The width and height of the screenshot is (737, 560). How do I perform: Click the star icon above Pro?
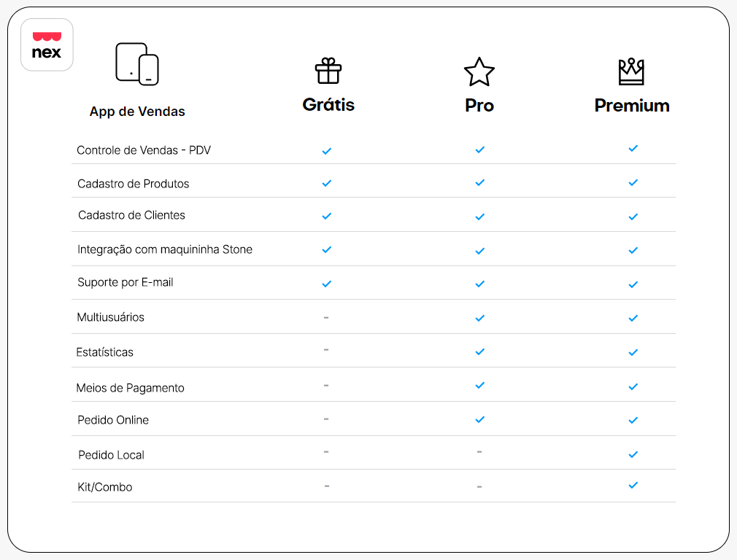(x=479, y=72)
